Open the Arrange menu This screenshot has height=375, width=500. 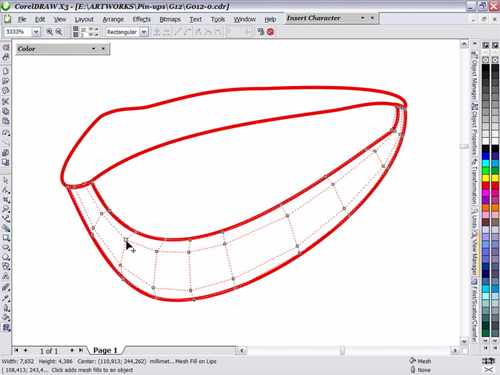pyautogui.click(x=113, y=19)
